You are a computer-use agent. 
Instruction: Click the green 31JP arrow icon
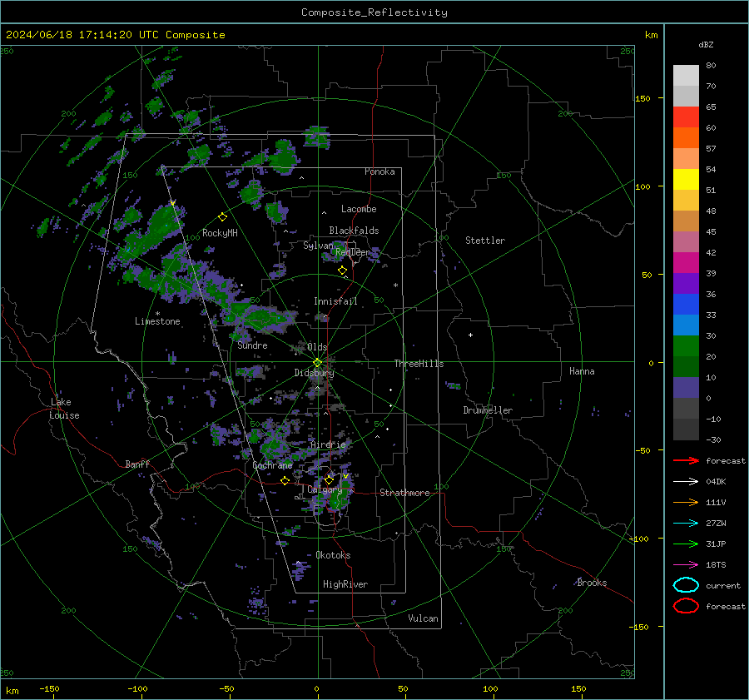click(686, 544)
